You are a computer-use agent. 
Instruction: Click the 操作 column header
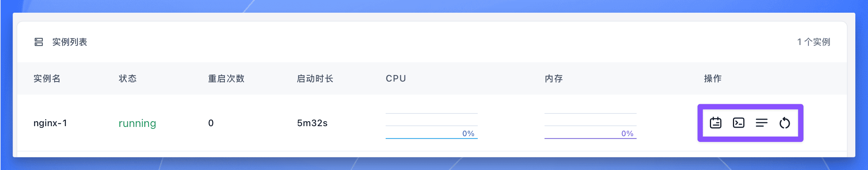coord(713,78)
